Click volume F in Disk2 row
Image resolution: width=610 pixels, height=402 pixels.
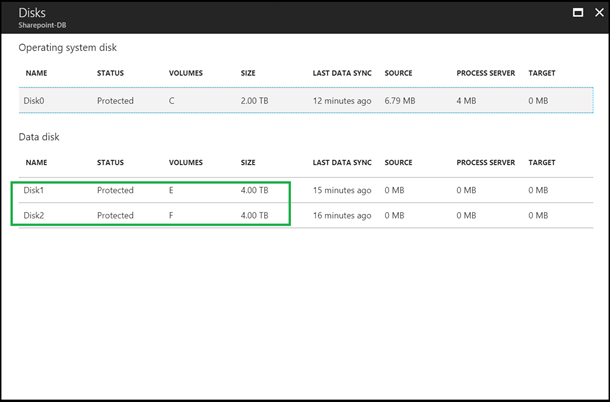pyautogui.click(x=171, y=216)
